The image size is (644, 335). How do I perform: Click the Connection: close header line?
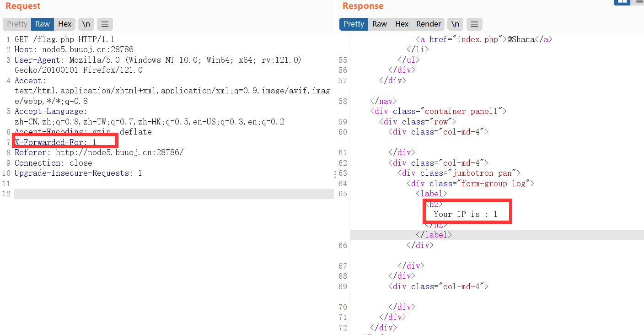pos(53,163)
